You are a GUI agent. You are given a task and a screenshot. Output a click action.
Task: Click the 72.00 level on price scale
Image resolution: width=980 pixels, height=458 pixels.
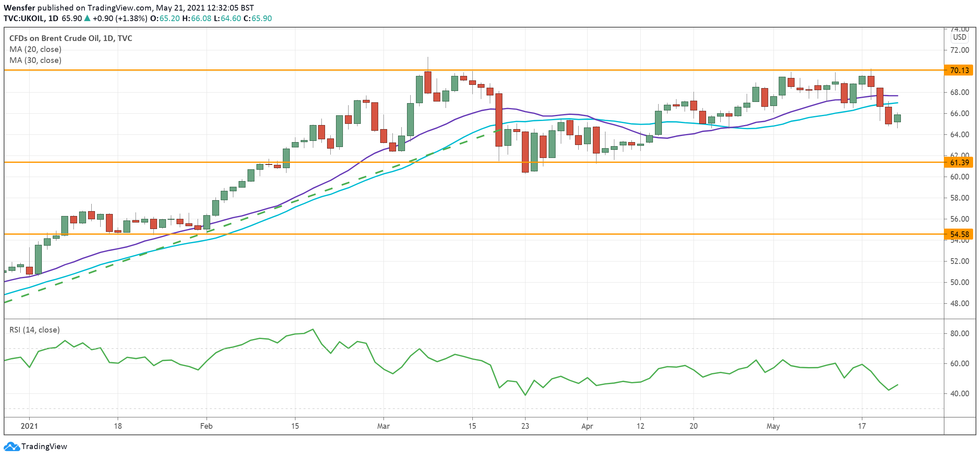(x=959, y=50)
